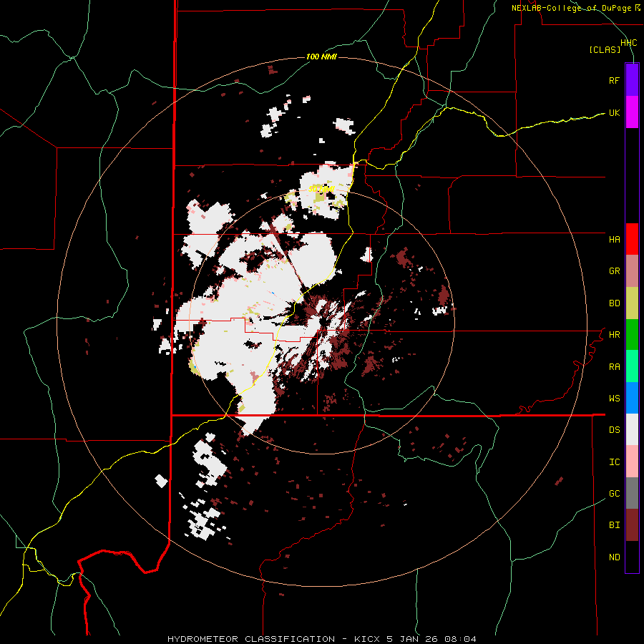Click the RF legend label
The height and width of the screenshot is (644, 644).
pyautogui.click(x=614, y=81)
